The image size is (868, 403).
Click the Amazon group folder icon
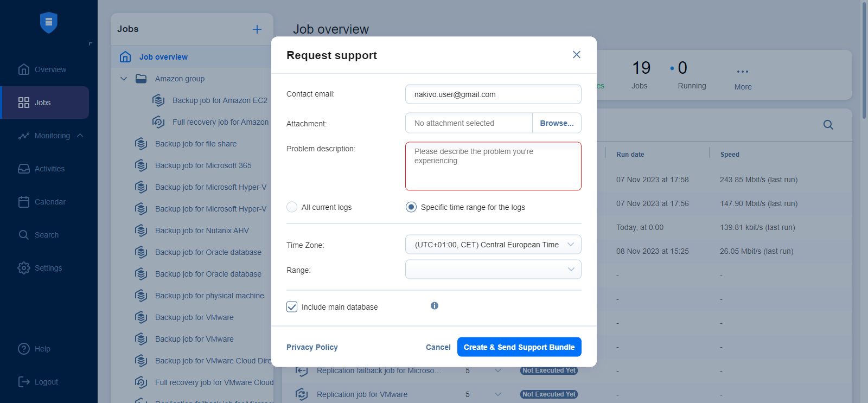[141, 79]
